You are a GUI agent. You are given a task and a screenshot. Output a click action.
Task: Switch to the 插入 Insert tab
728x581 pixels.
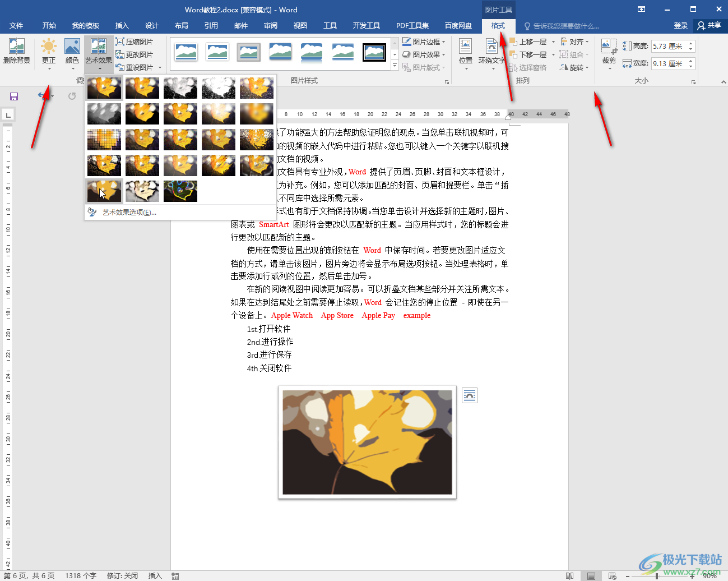click(122, 26)
